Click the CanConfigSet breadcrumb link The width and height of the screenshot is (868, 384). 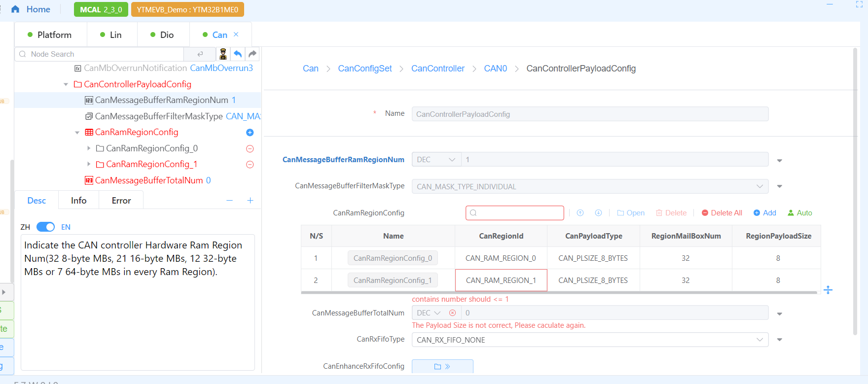click(x=364, y=69)
